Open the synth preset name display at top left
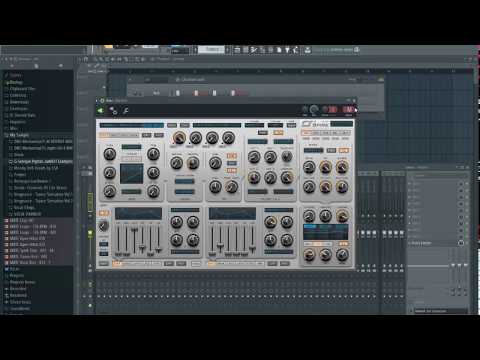The height and width of the screenshot is (360, 480). 132,125
